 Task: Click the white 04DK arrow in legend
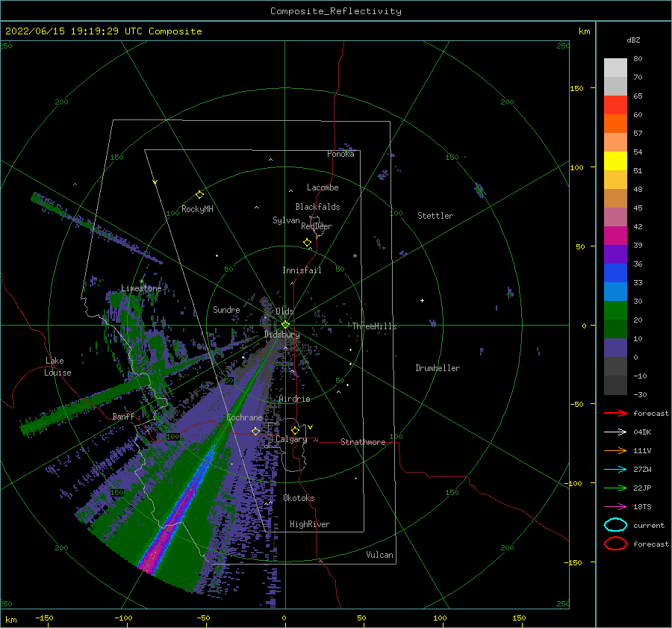tap(615, 432)
